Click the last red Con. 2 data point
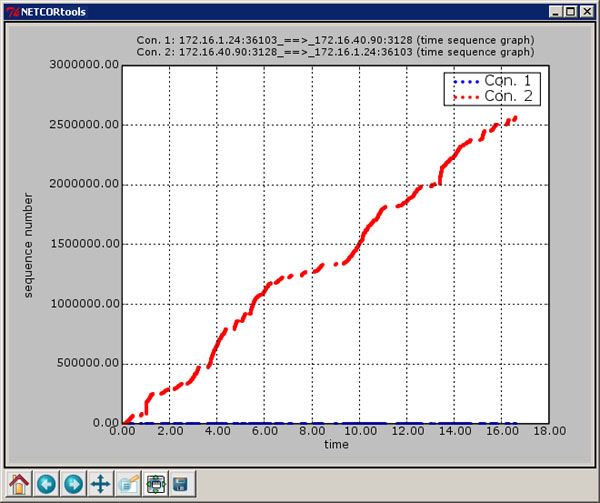This screenshot has width=600, height=503. 515,118
